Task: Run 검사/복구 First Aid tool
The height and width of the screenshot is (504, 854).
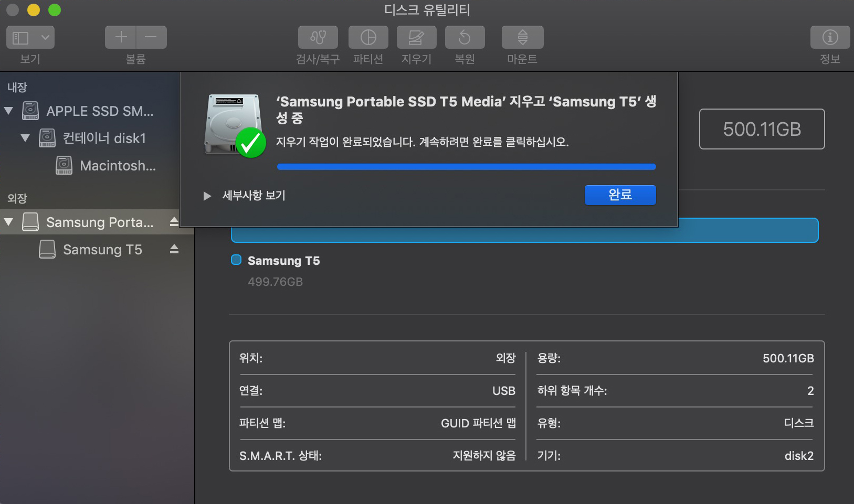Action: 318,37
